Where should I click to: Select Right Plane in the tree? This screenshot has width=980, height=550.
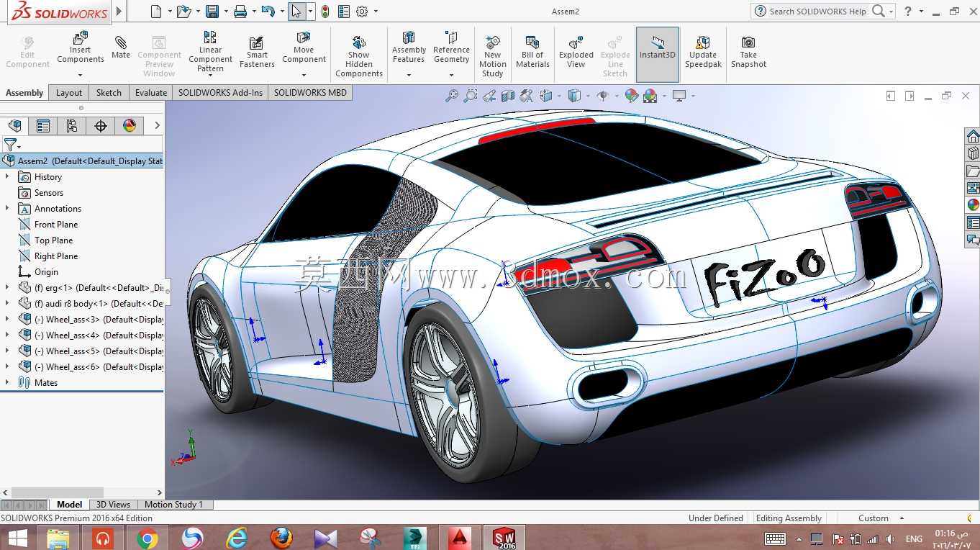tap(56, 256)
